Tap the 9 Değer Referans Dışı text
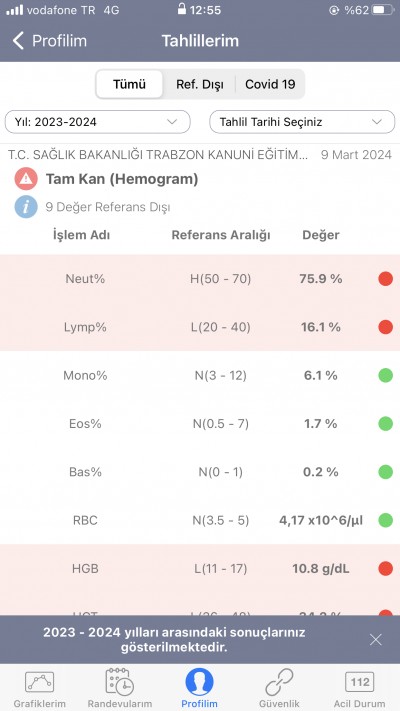The image size is (400, 711). click(108, 207)
